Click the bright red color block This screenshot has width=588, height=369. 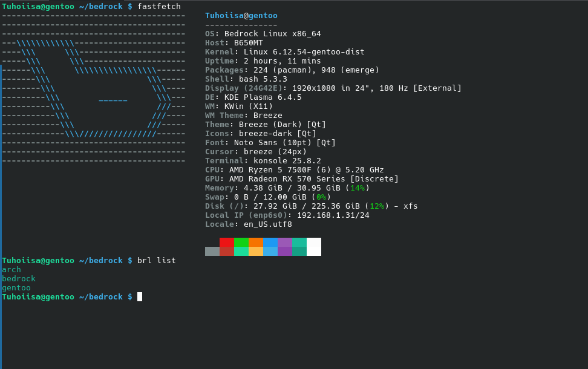[227, 242]
